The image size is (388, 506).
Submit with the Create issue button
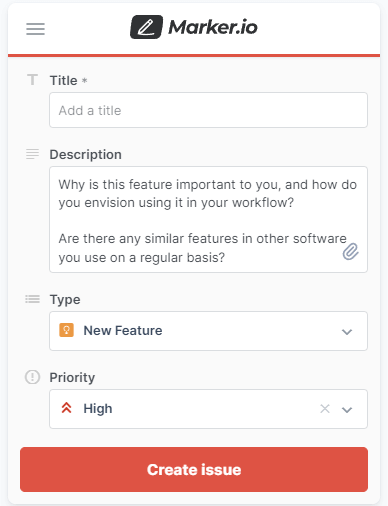click(x=194, y=469)
